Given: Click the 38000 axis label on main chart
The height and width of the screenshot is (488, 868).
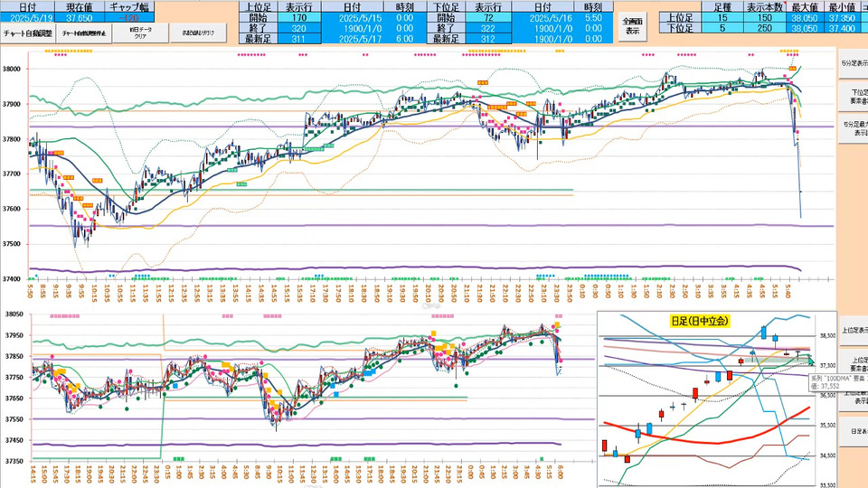Looking at the screenshot, I should pyautogui.click(x=12, y=70).
